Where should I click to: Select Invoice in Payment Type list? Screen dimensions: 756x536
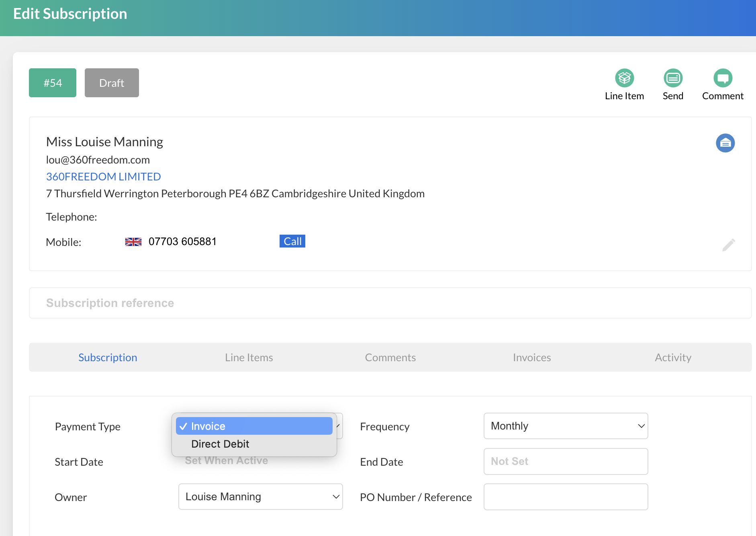tap(254, 426)
